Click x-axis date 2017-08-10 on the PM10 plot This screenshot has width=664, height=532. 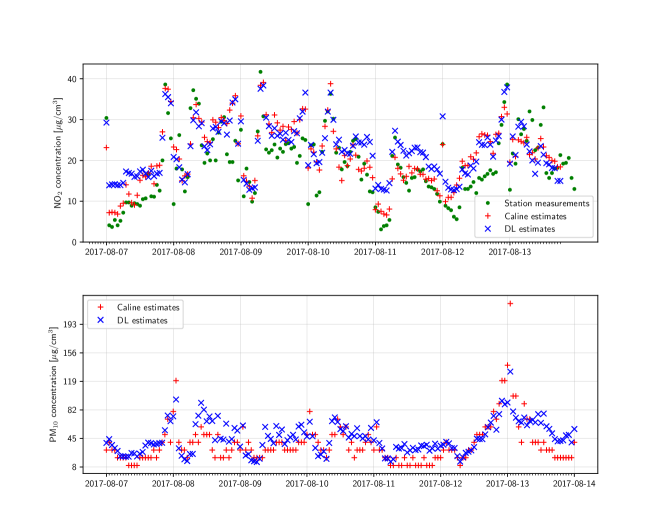tap(307, 484)
